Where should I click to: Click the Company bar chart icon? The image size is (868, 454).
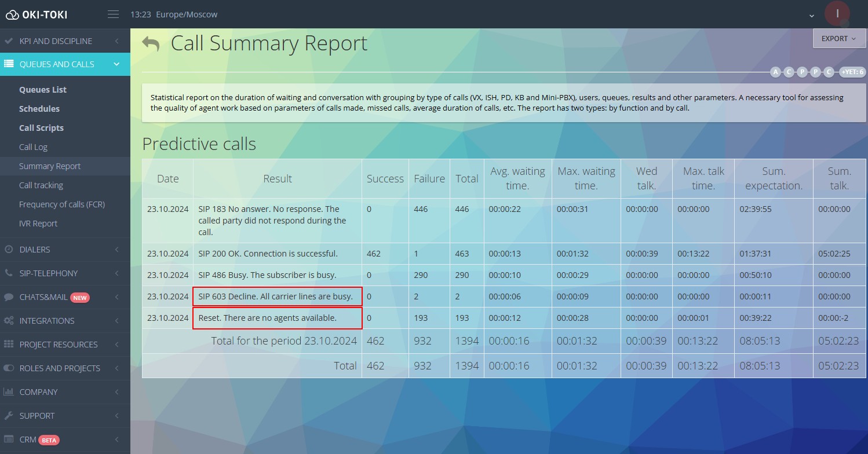[x=9, y=392]
